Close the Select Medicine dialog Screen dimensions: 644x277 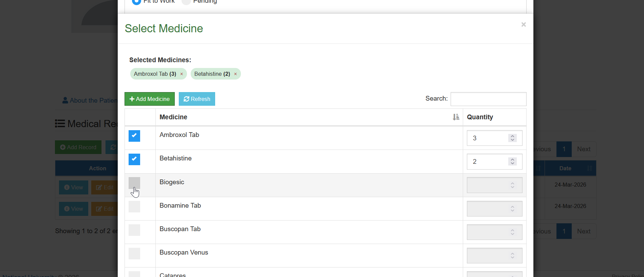(x=524, y=24)
